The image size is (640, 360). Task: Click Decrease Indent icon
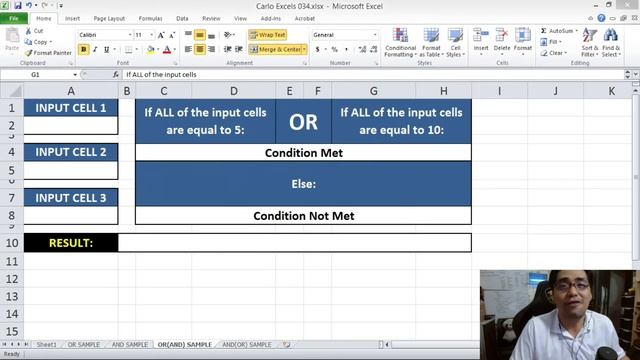228,49
